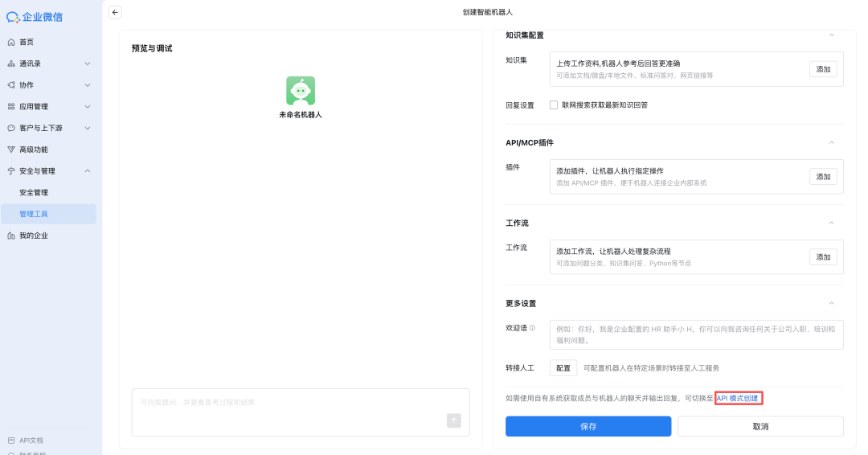Click the 我的企业 building icon

tap(11, 236)
